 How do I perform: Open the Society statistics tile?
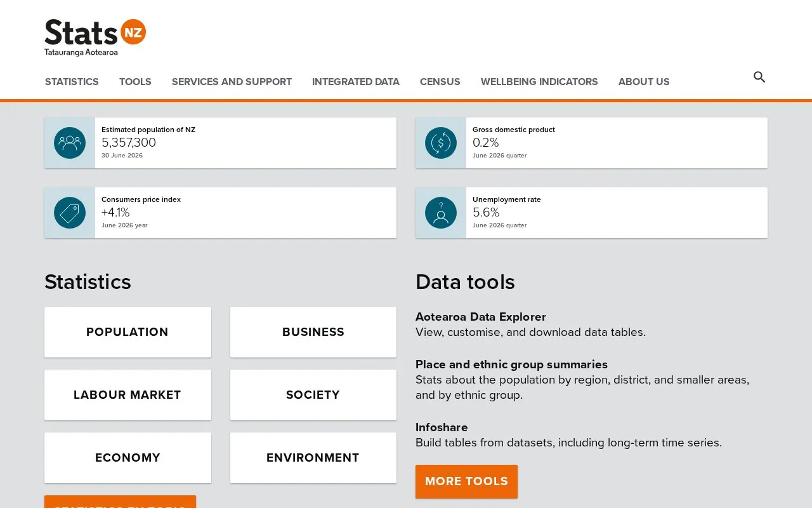313,395
